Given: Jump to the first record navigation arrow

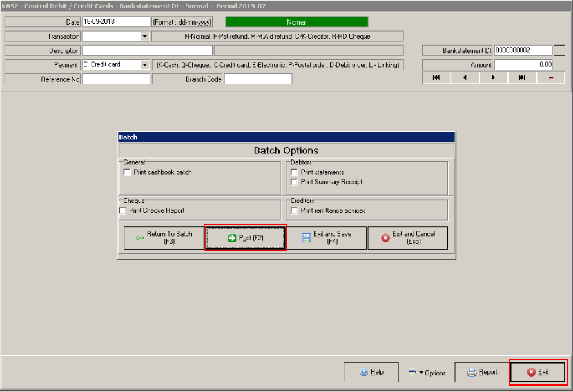Looking at the screenshot, I should tap(436, 77).
